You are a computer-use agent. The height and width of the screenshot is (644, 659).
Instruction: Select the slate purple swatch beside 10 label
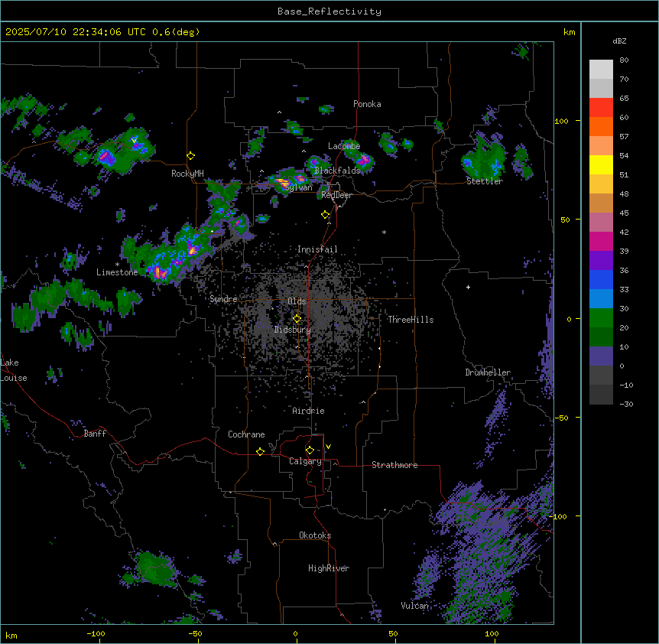pyautogui.click(x=601, y=356)
